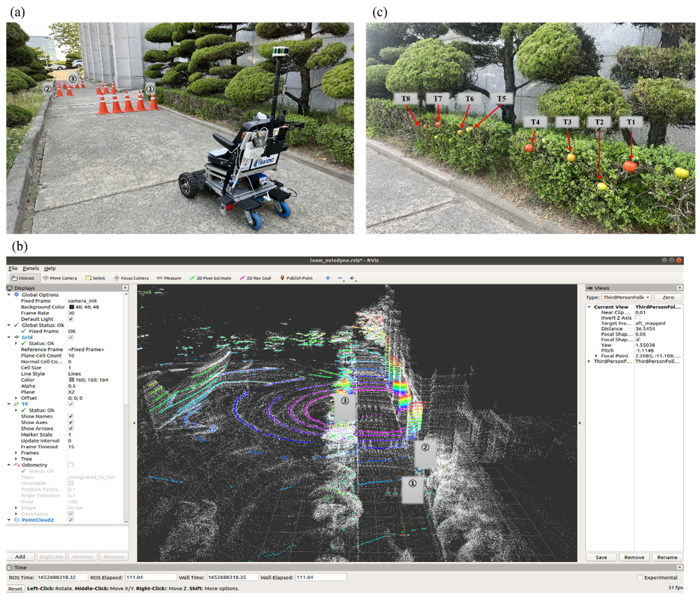Select the Interact tool
The height and width of the screenshot is (600, 700).
pos(23,278)
